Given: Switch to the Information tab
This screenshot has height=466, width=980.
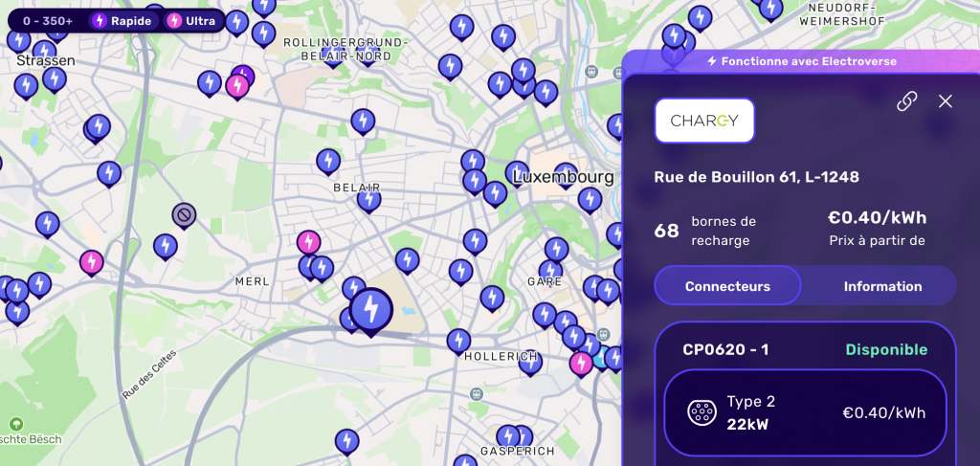Looking at the screenshot, I should click(x=882, y=286).
